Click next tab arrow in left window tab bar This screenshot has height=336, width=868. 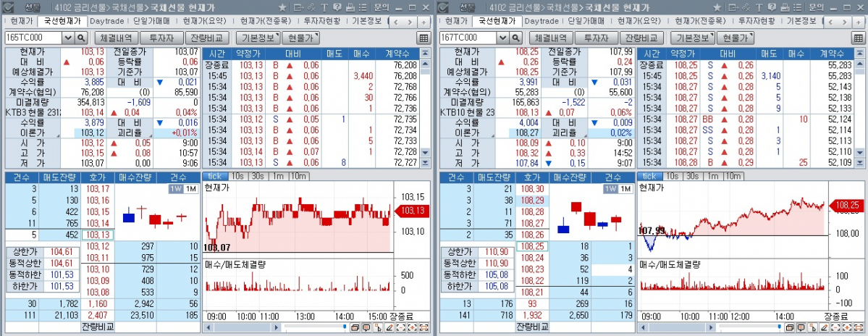[410, 22]
